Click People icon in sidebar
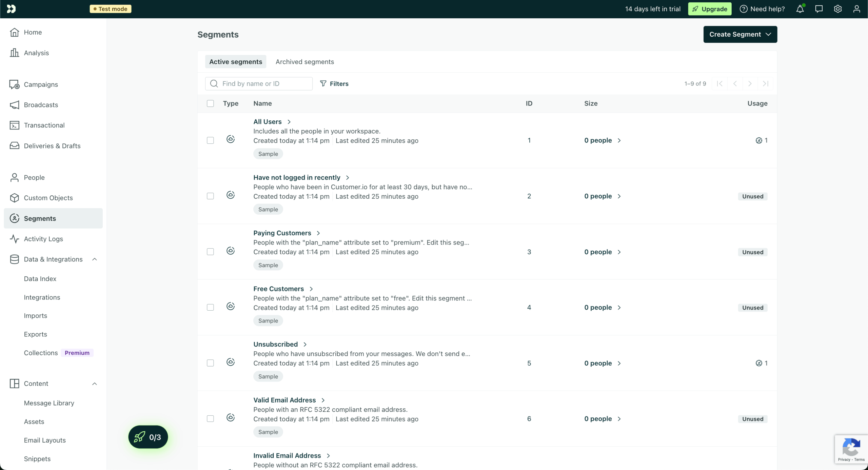This screenshot has width=868, height=470. tap(14, 177)
